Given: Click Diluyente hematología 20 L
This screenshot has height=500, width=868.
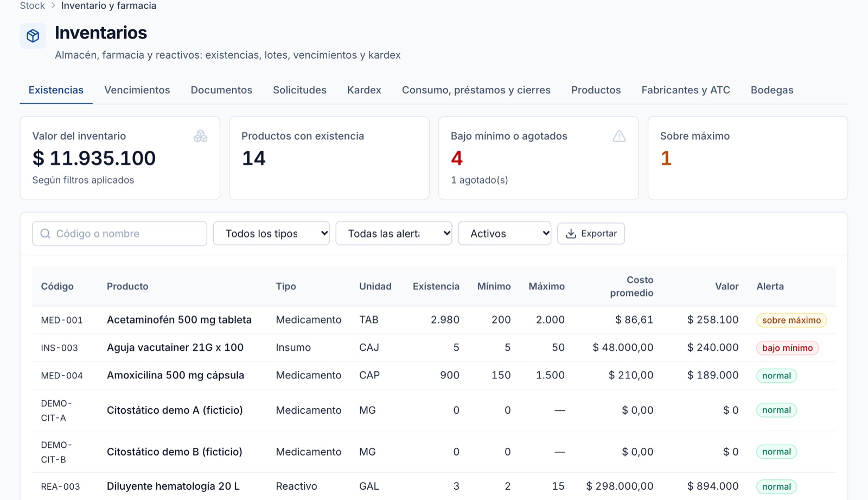Looking at the screenshot, I should pyautogui.click(x=173, y=486).
